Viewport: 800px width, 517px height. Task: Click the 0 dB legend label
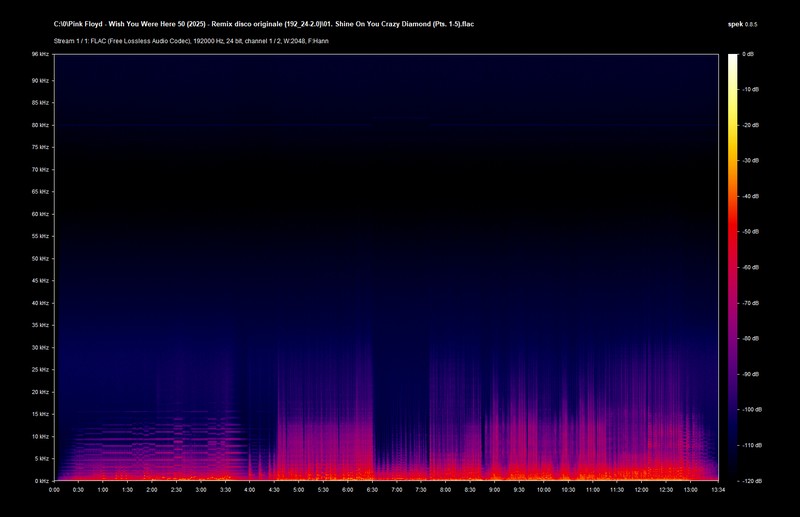point(750,55)
